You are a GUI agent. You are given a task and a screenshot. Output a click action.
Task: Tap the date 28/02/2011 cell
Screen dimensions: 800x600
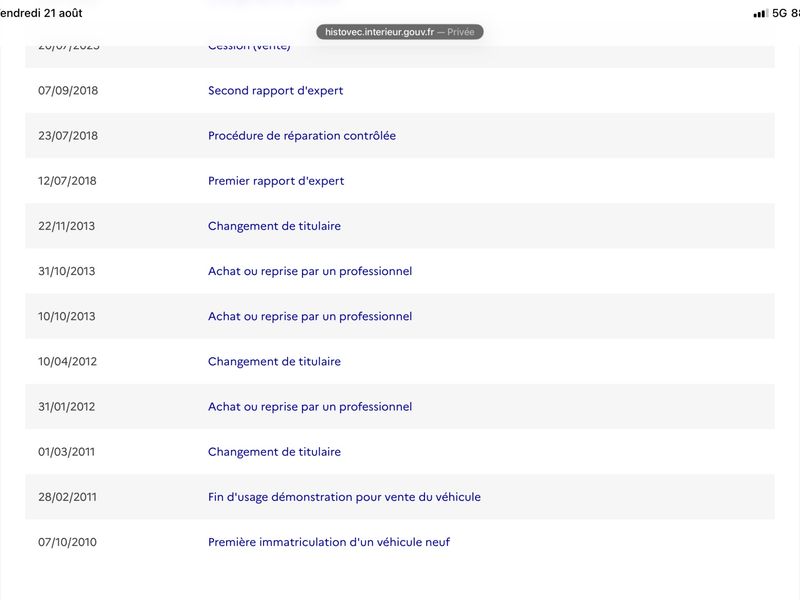coord(67,497)
